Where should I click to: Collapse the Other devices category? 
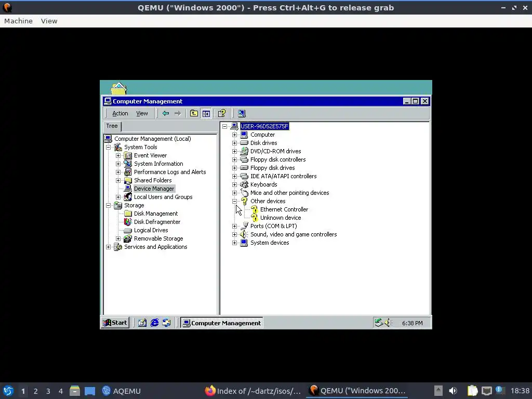coord(234,201)
